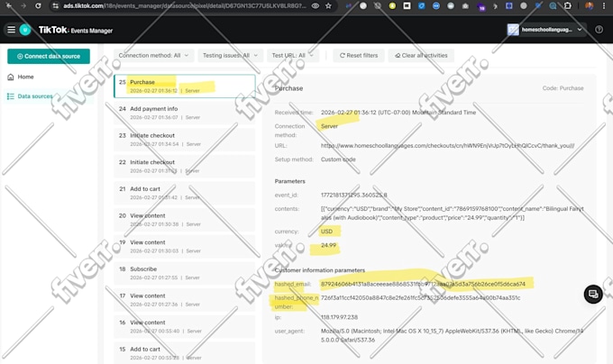Open the Chrome extensions puzzle icon
613x364 pixels.
(568, 5)
